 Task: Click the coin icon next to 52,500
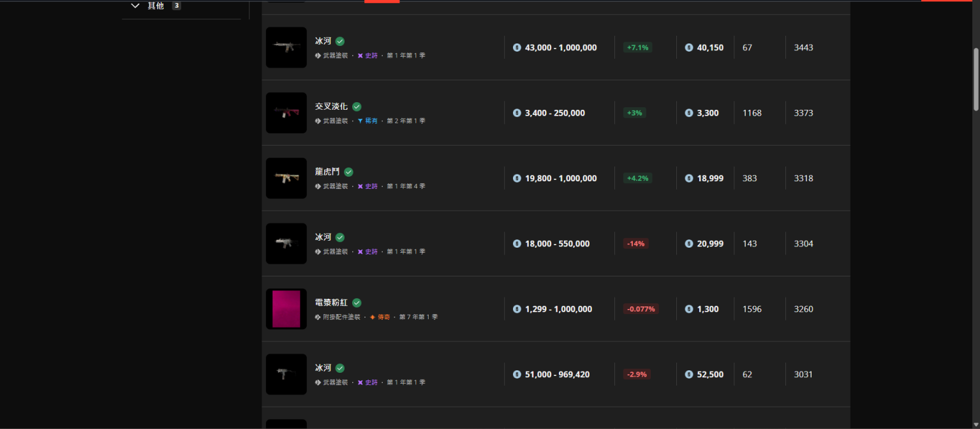[689, 375]
